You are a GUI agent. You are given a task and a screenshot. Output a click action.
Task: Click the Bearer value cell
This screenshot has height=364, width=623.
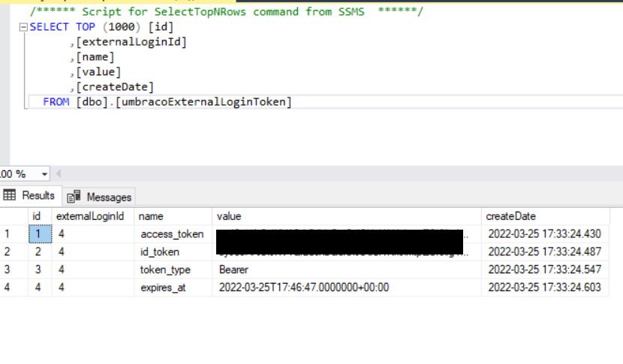pyautogui.click(x=233, y=269)
